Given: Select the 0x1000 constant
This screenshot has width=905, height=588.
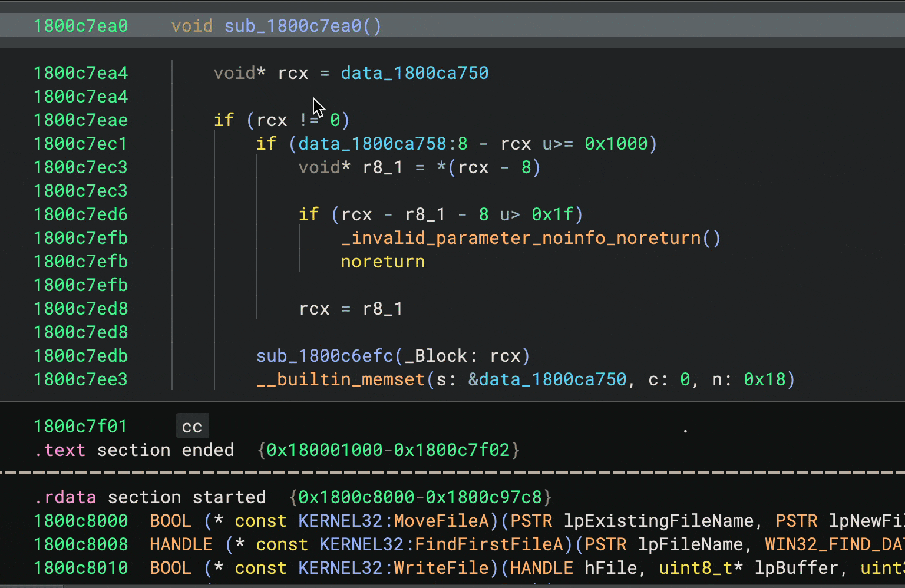Looking at the screenshot, I should (616, 144).
